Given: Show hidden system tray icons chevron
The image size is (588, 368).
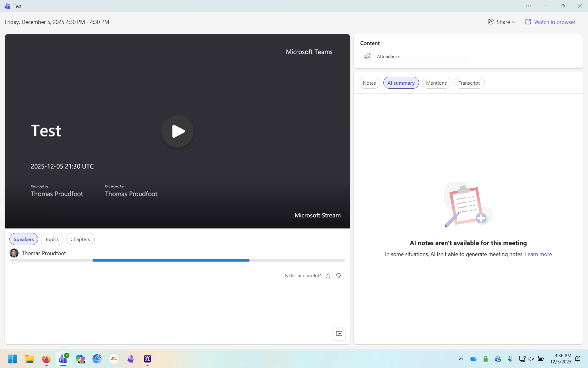Looking at the screenshot, I should 461,359.
